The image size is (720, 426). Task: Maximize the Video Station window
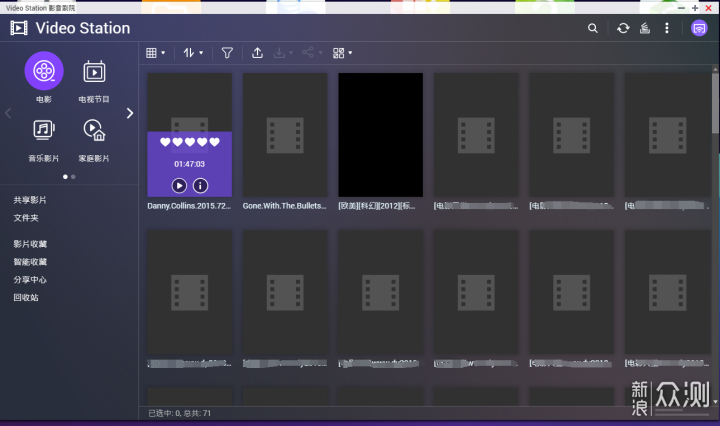695,8
